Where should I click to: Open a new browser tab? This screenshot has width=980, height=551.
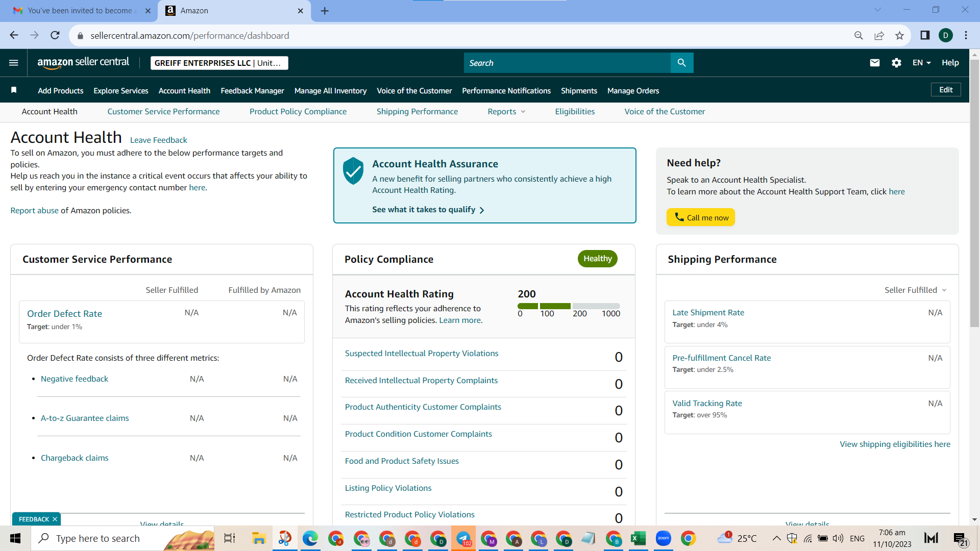[325, 11]
